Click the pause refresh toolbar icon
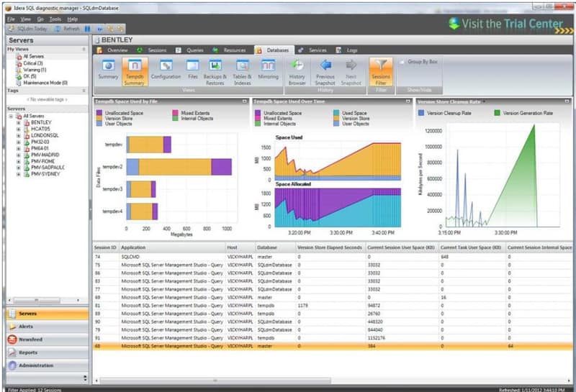The image size is (576, 392). pyautogui.click(x=87, y=29)
